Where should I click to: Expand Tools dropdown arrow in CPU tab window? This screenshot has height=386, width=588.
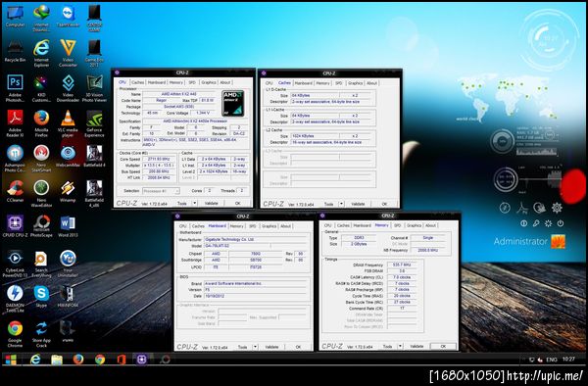coord(195,203)
